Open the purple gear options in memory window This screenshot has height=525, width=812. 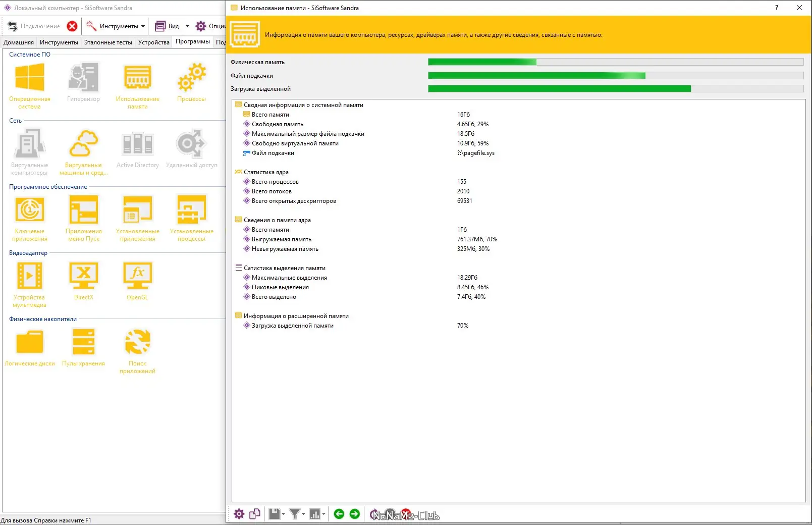click(x=239, y=514)
